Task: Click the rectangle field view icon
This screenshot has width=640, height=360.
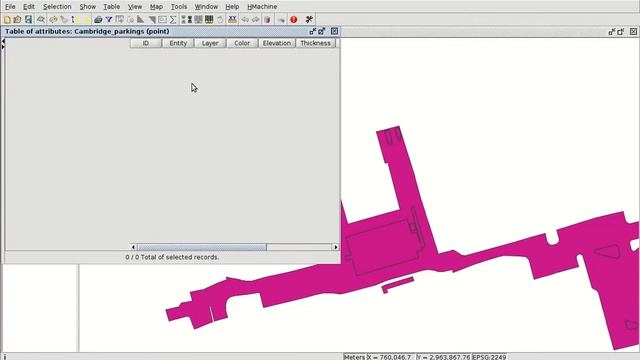Action: (x=162, y=20)
